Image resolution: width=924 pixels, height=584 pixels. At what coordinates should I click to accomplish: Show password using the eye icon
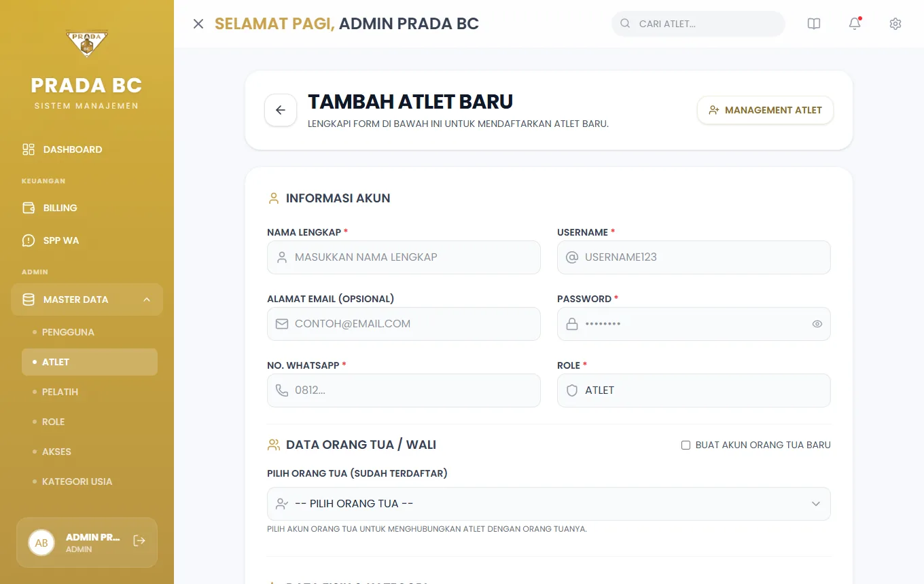pyautogui.click(x=817, y=324)
